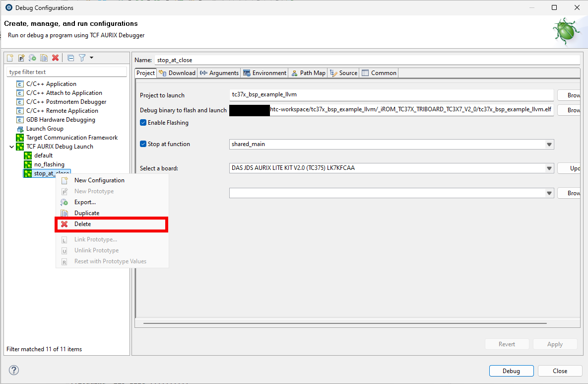
Task: Select the no_flashing configuration
Action: [x=49, y=164]
